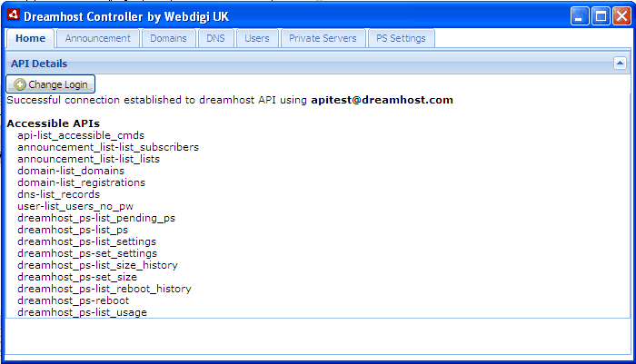Click the Accessible APIs heading
Viewport: 636px width, 364px height.
click(x=53, y=123)
